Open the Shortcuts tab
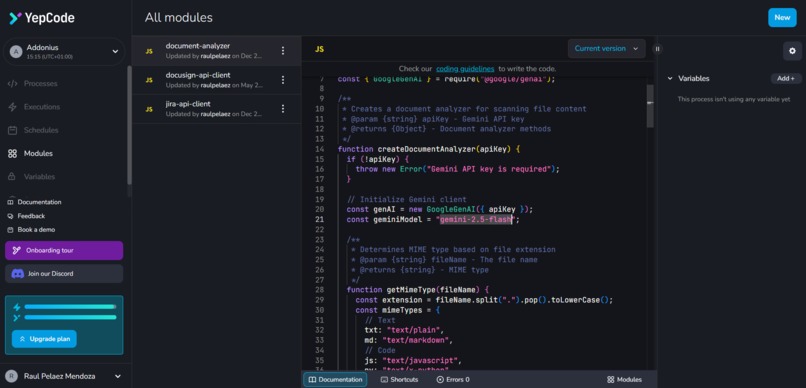This screenshot has width=806, height=388. (x=399, y=379)
